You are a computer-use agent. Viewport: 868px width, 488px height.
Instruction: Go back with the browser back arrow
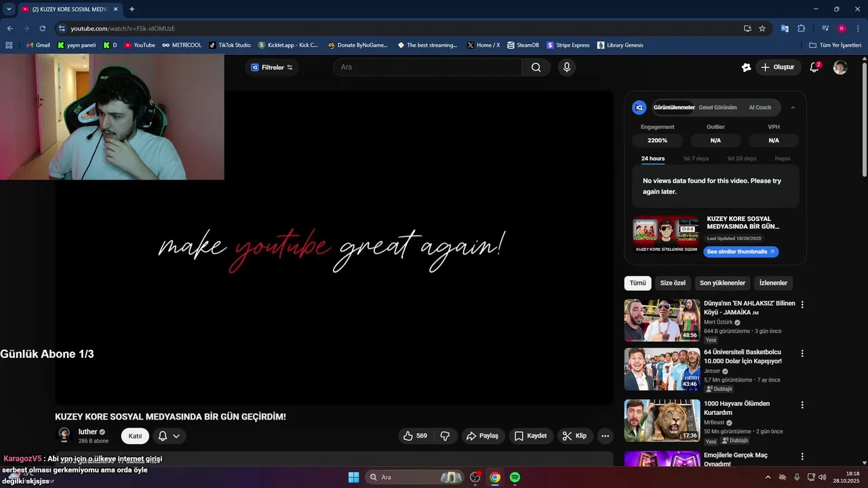[9, 28]
